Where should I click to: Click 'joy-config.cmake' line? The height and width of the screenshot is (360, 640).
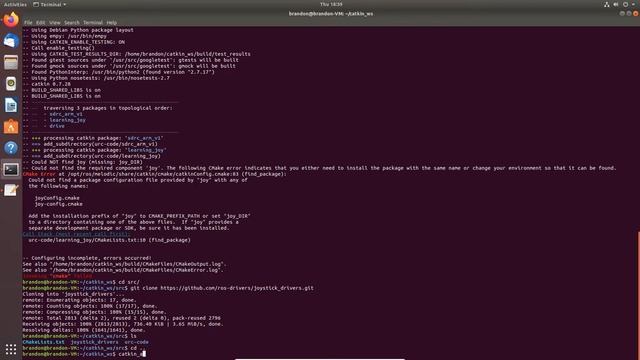[58, 204]
